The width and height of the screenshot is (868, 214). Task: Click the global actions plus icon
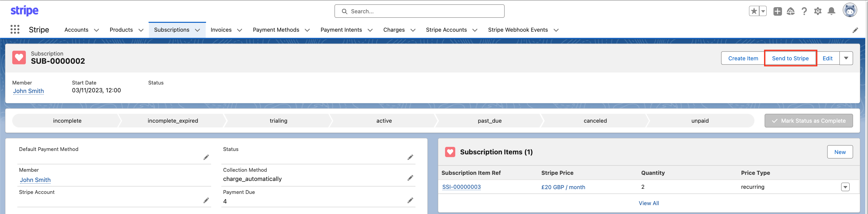(x=777, y=11)
